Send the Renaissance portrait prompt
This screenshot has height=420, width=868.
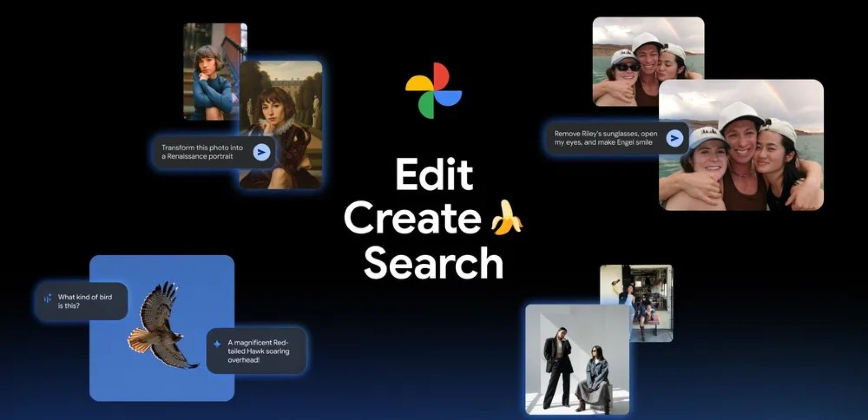pyautogui.click(x=261, y=152)
